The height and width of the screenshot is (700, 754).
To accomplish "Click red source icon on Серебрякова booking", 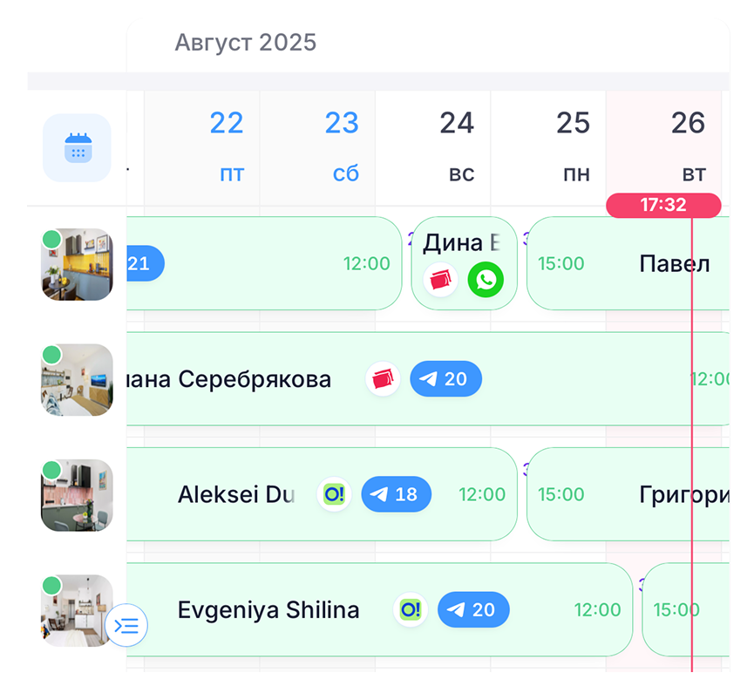I will [384, 379].
